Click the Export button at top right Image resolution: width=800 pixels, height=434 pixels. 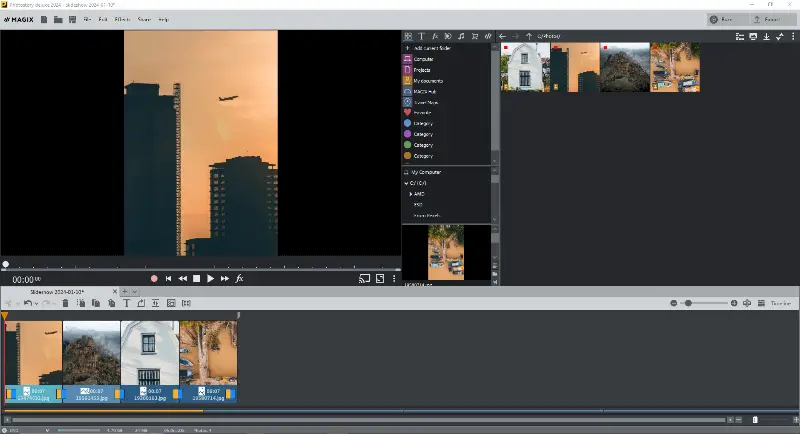pos(772,19)
